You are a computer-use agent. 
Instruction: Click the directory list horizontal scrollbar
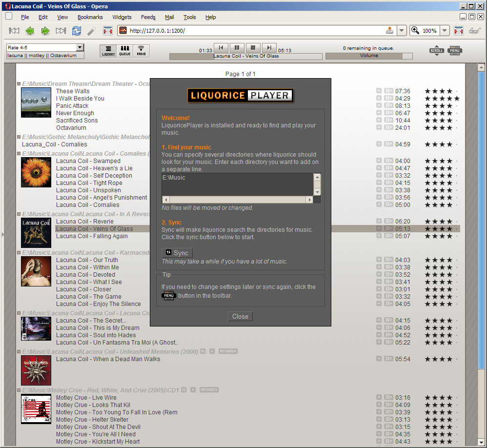coord(237,200)
